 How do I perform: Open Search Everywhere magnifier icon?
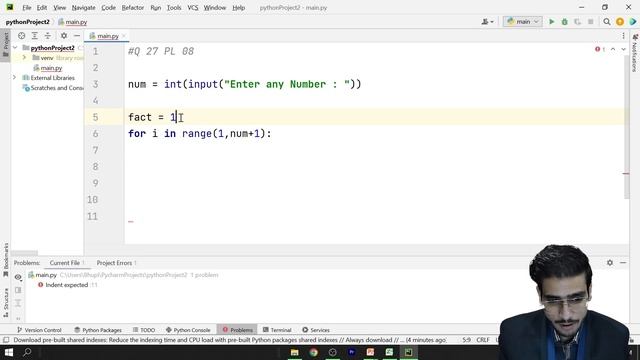tap(607, 22)
